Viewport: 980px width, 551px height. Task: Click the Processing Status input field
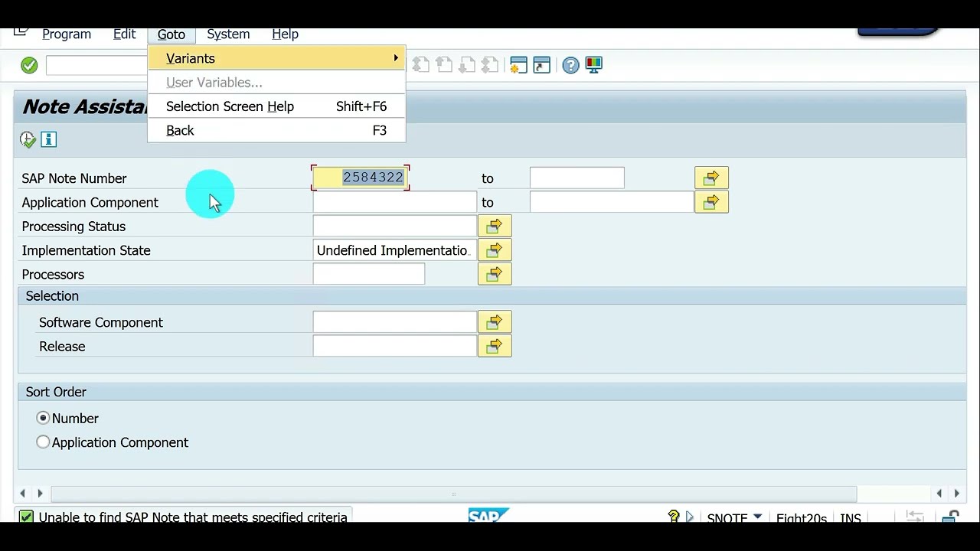(x=394, y=226)
